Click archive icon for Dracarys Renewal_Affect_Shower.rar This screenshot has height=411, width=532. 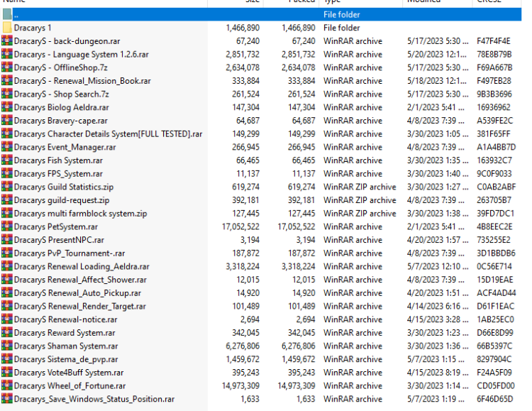click(x=7, y=279)
